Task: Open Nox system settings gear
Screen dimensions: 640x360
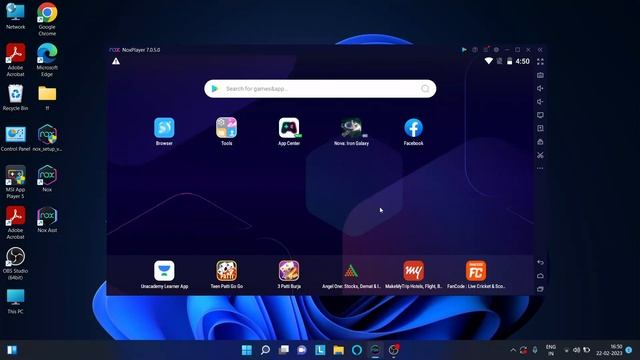Action: tap(496, 50)
